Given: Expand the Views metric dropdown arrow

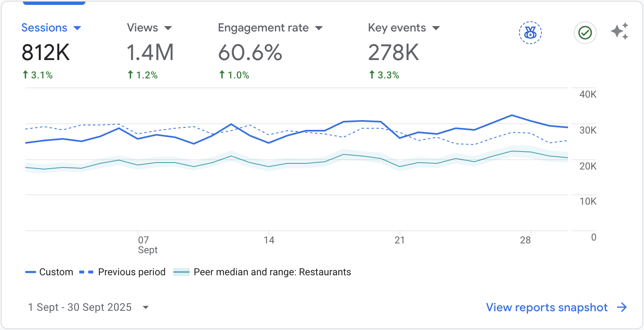Looking at the screenshot, I should tap(168, 28).
